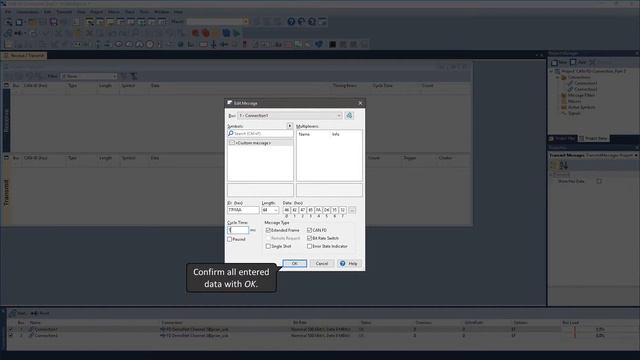Toggle checkbox of second connection row at bottom
Image resolution: width=640 pixels, height=360 pixels.
pos(11,336)
